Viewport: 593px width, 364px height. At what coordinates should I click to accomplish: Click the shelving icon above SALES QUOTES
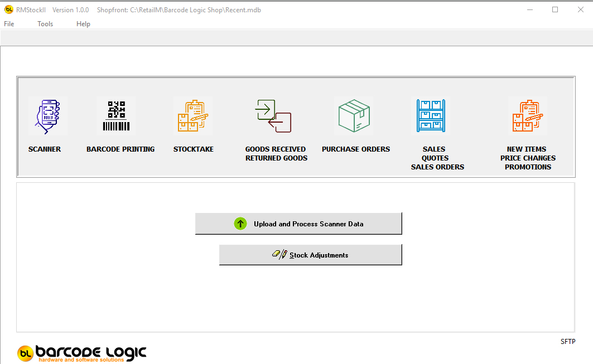coord(430,115)
